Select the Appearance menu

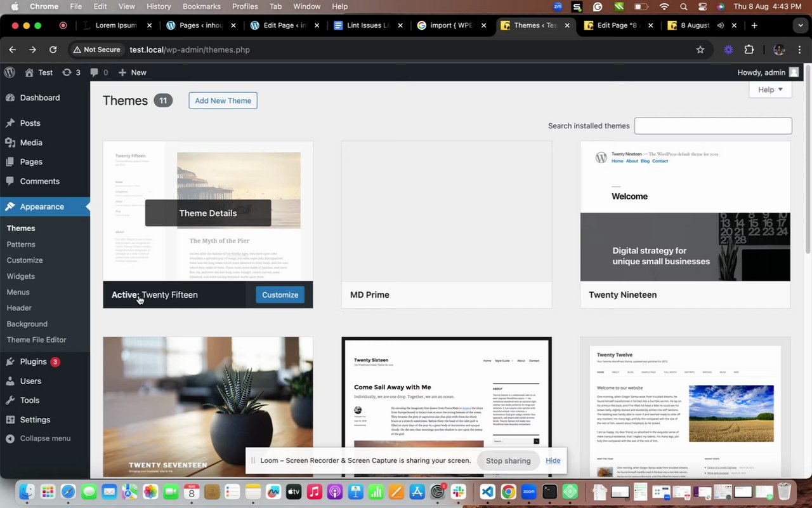click(45, 206)
